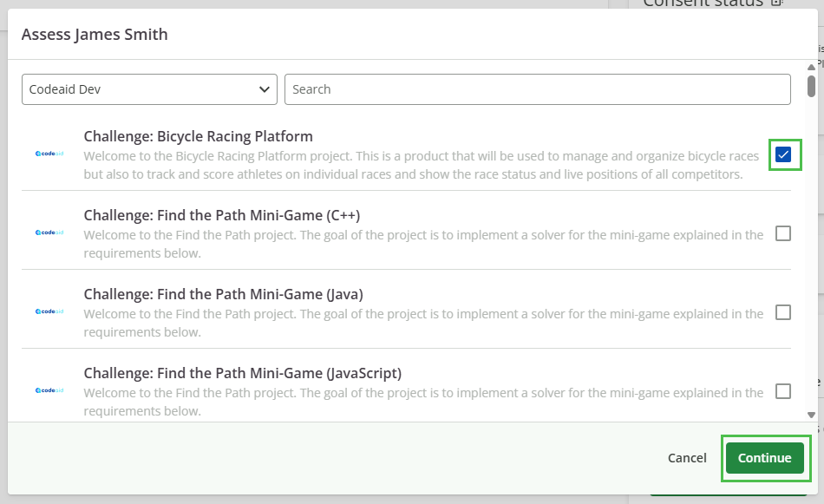Viewport: 824px width, 504px height.
Task: Cancel the Assess James Smith dialog
Action: point(687,458)
